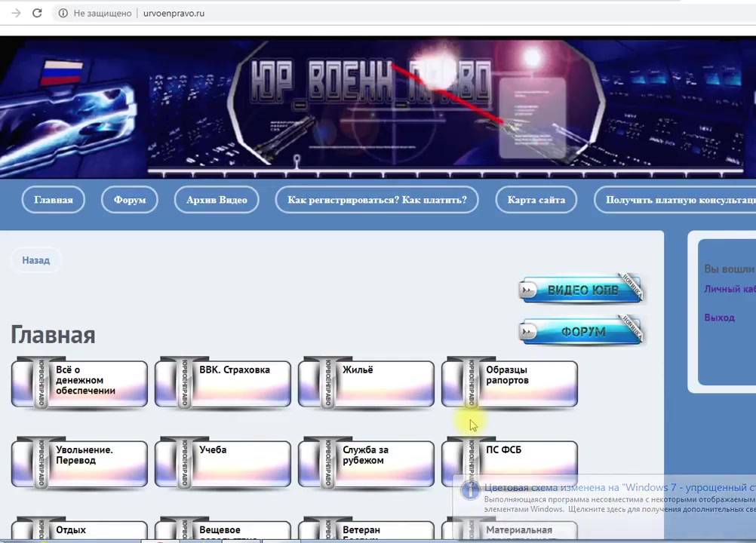
Task: Open the Жильё section tile
Action: pyautogui.click(x=366, y=383)
